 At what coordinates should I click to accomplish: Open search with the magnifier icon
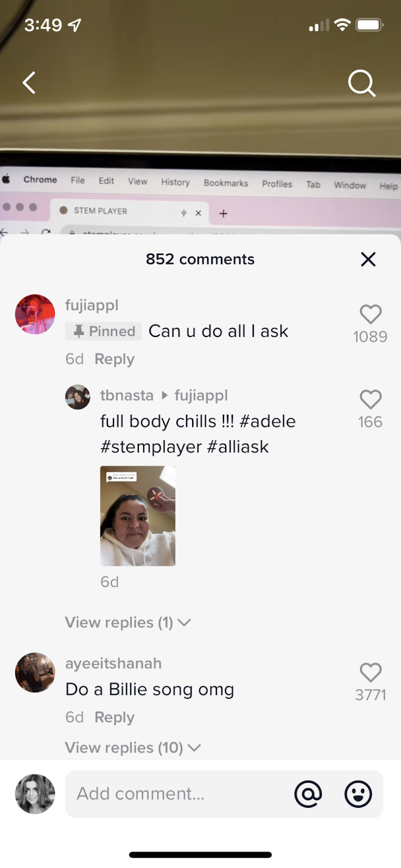click(x=361, y=84)
